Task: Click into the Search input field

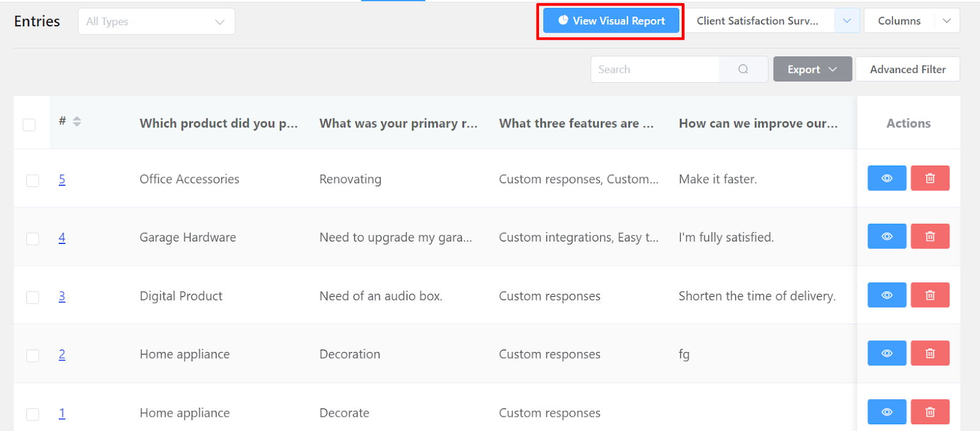Action: click(654, 69)
